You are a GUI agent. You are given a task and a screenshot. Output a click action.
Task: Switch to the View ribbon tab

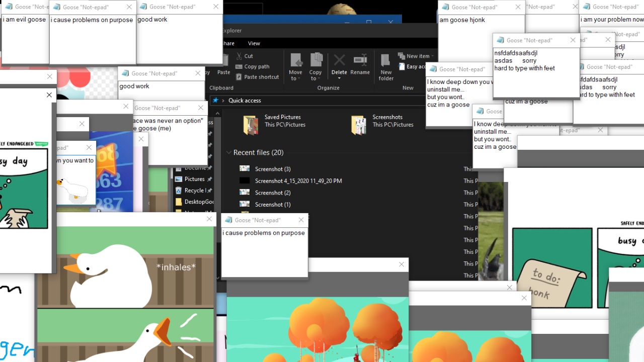254,43
